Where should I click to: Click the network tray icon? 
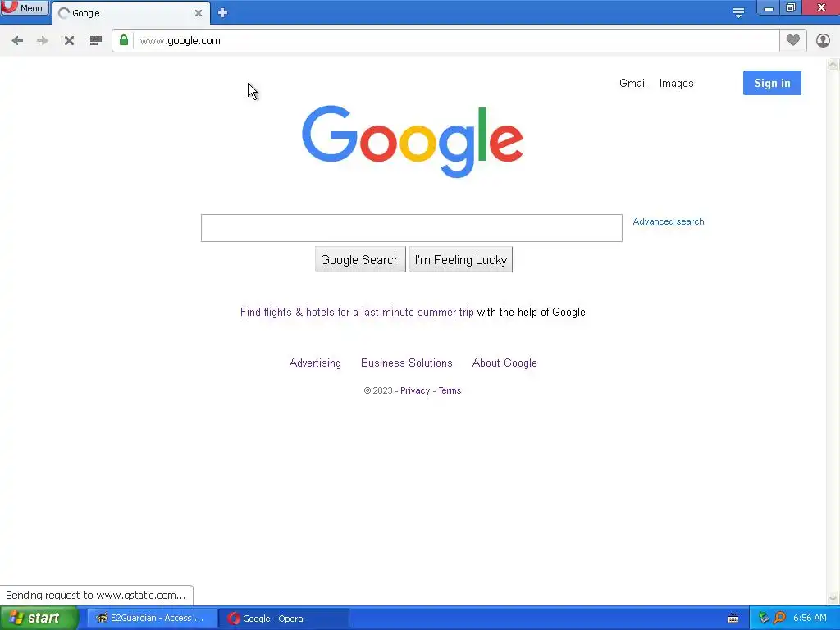tap(764, 619)
